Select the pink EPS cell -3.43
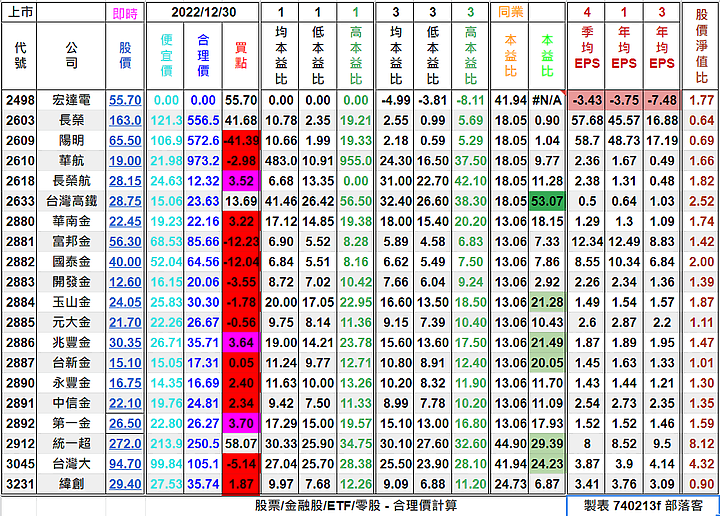 click(587, 100)
